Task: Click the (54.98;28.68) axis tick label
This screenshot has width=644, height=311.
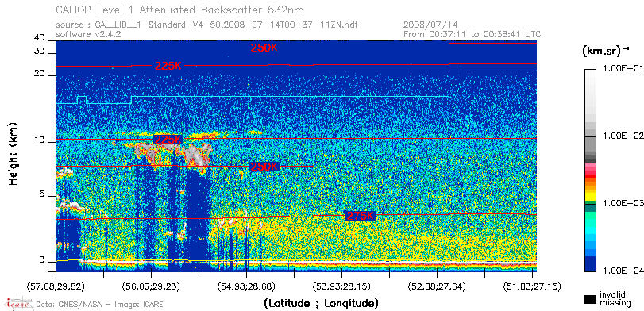Action: [247, 286]
